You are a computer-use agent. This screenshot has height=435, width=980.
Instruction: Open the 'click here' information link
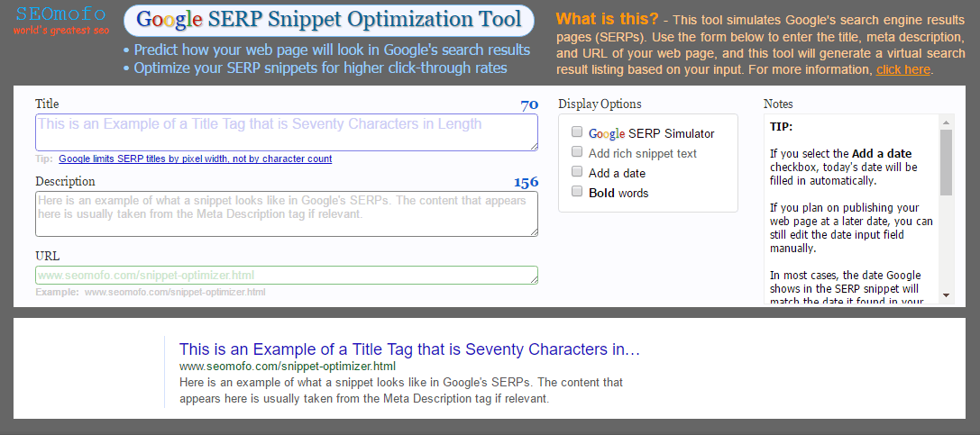pyautogui.click(x=903, y=69)
